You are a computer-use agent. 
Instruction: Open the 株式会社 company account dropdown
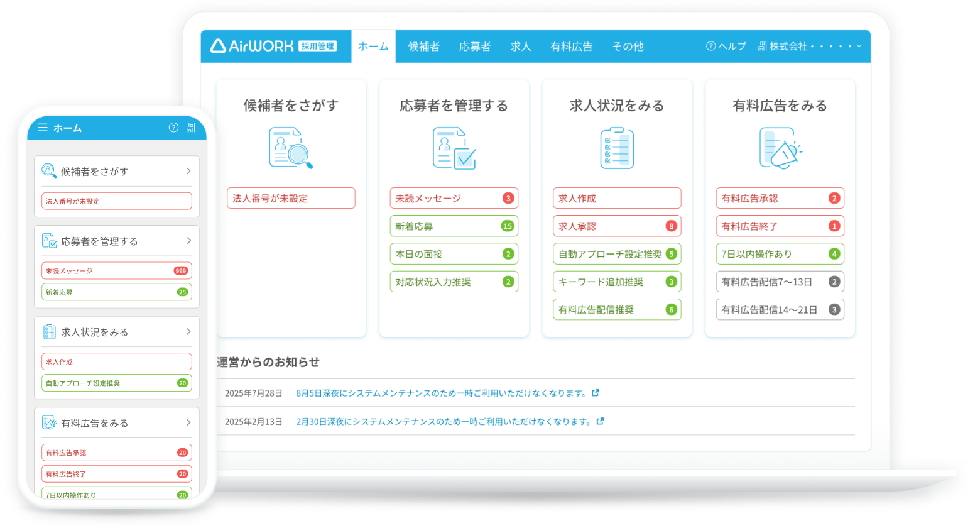(810, 47)
